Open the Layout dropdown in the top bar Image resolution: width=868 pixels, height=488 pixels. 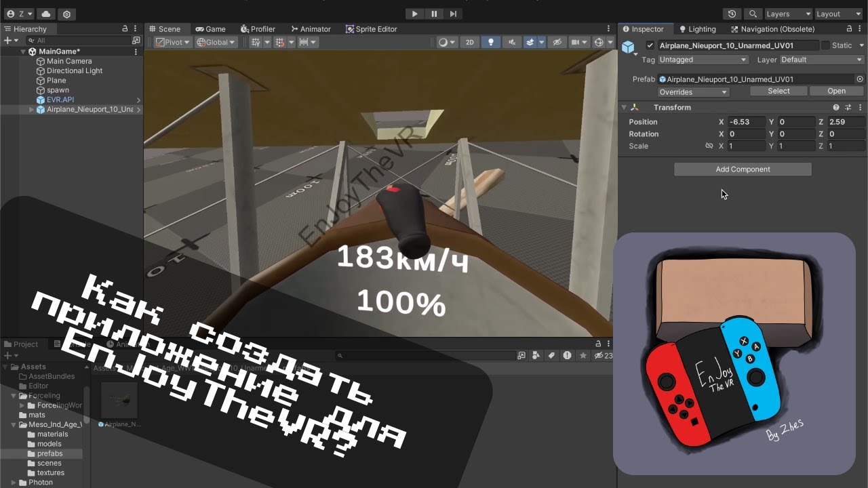[x=838, y=14]
